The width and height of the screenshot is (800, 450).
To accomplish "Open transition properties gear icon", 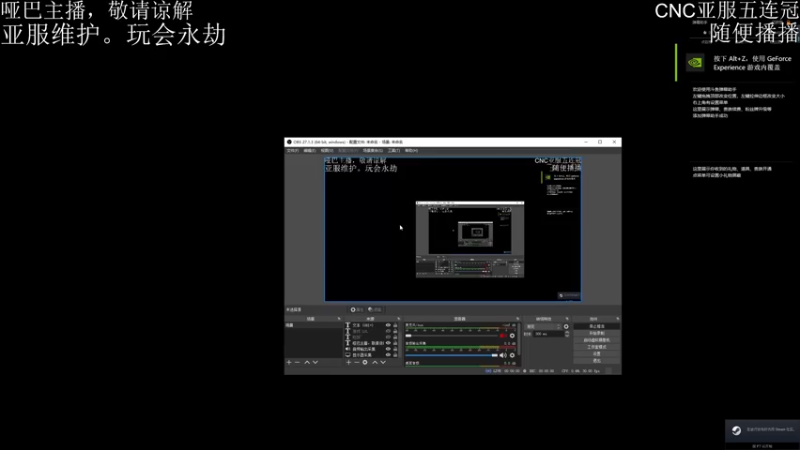I will [x=566, y=327].
